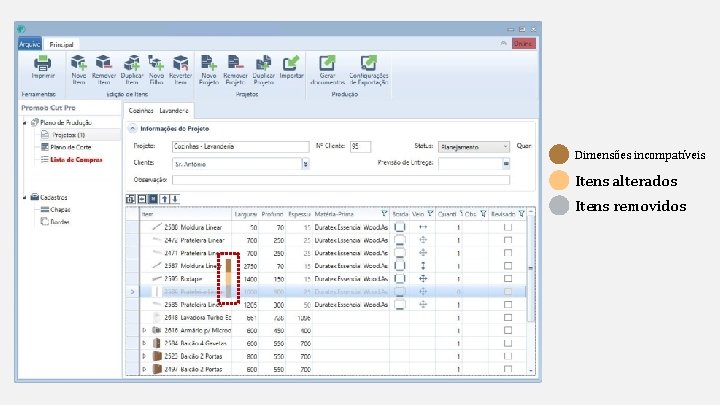Click the Matéria-Prima column filter icon
This screenshot has width=720, height=405.
[x=384, y=214]
